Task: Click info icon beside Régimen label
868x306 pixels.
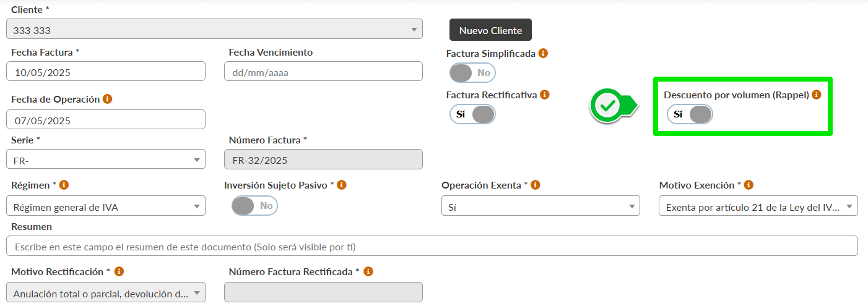Action: (x=64, y=185)
